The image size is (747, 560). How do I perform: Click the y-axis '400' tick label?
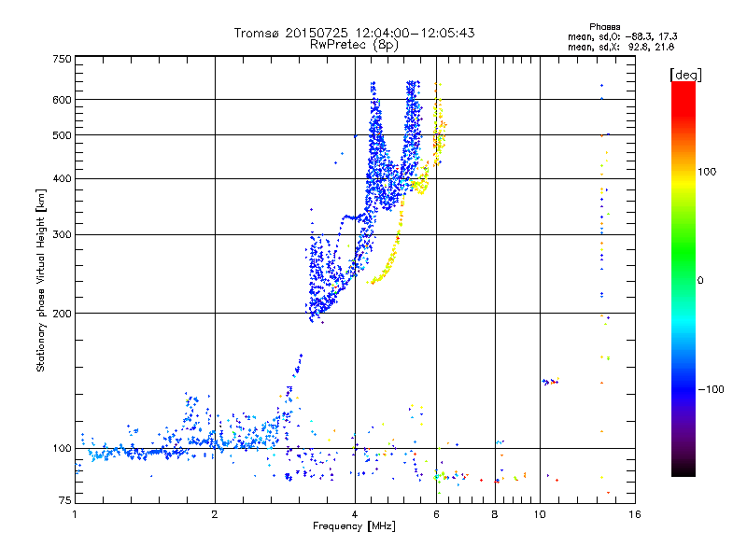click(63, 179)
